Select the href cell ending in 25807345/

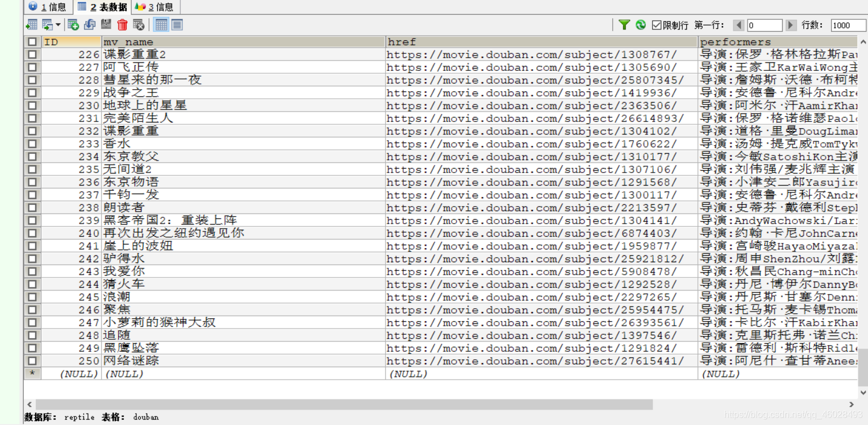pos(541,80)
